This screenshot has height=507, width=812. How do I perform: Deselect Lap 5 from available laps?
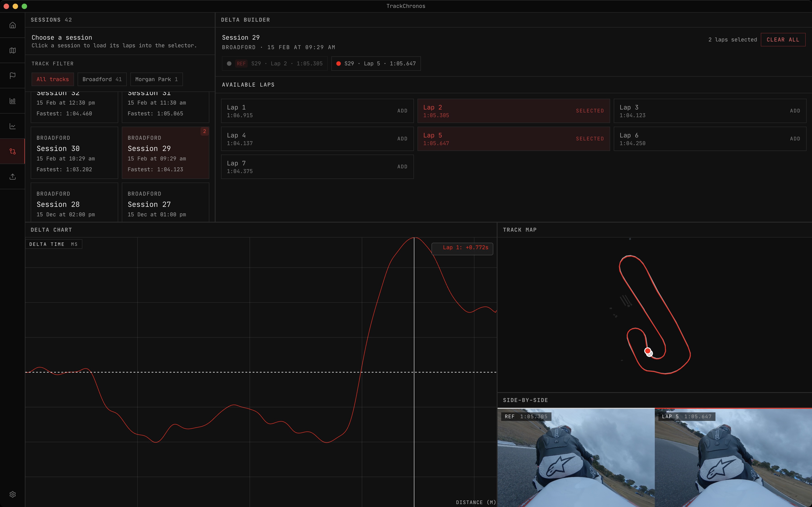[590, 139]
